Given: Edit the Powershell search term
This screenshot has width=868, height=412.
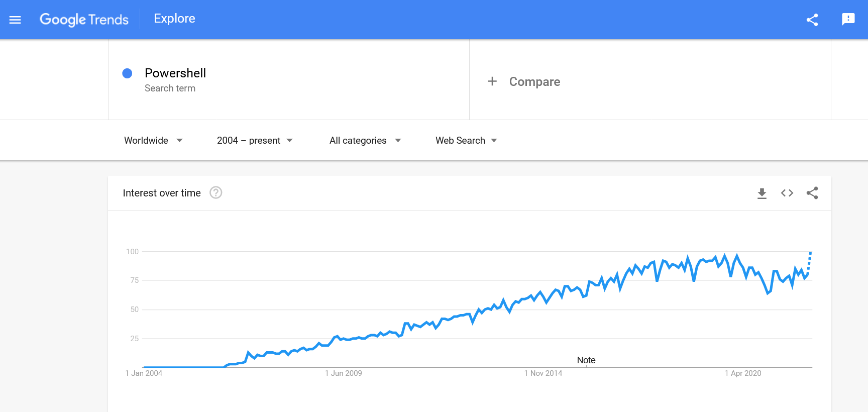Looking at the screenshot, I should (175, 73).
